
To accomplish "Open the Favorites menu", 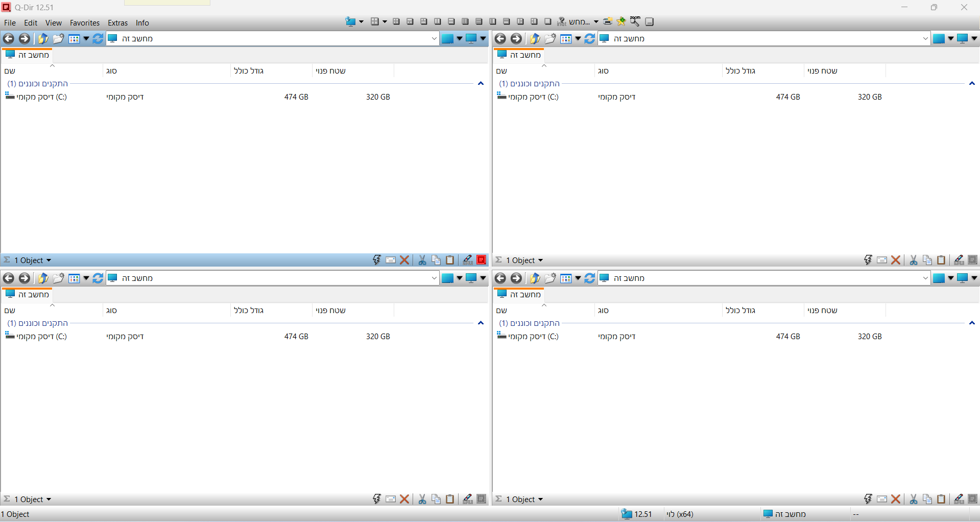I will pos(85,23).
